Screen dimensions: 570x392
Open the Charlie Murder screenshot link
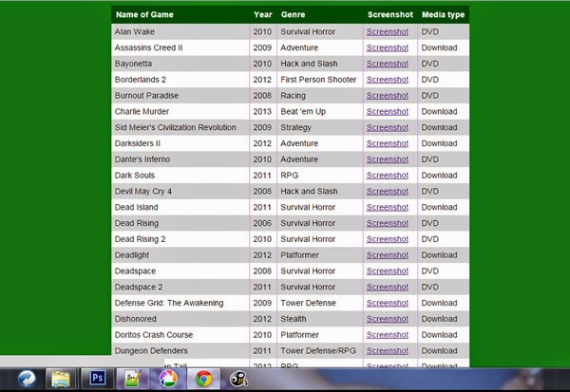(x=388, y=112)
